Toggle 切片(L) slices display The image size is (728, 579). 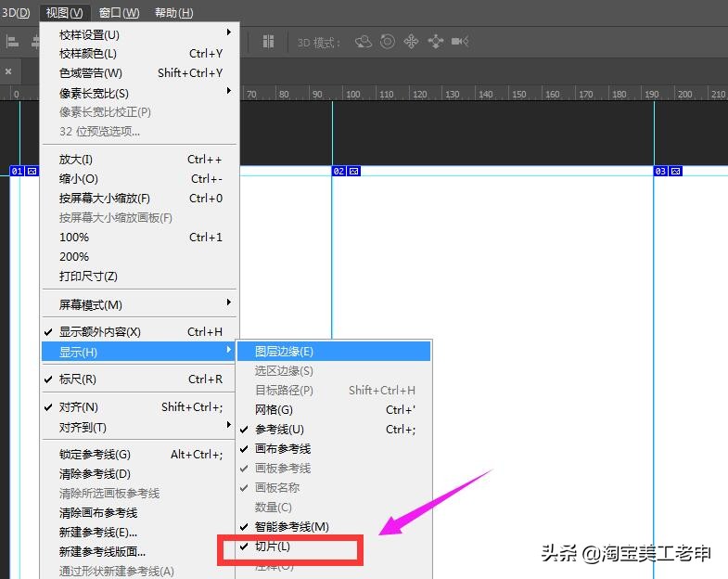pos(334,547)
